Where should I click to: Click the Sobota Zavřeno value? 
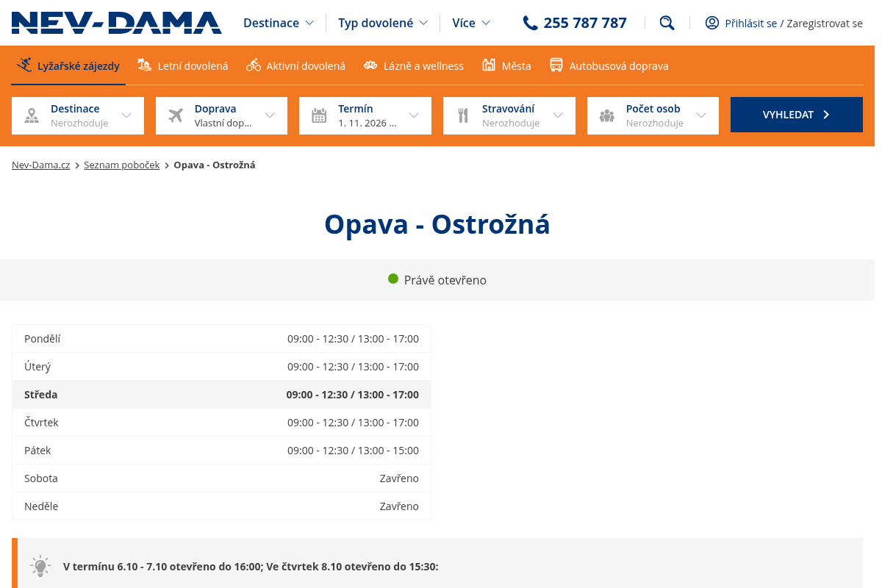pos(399,478)
